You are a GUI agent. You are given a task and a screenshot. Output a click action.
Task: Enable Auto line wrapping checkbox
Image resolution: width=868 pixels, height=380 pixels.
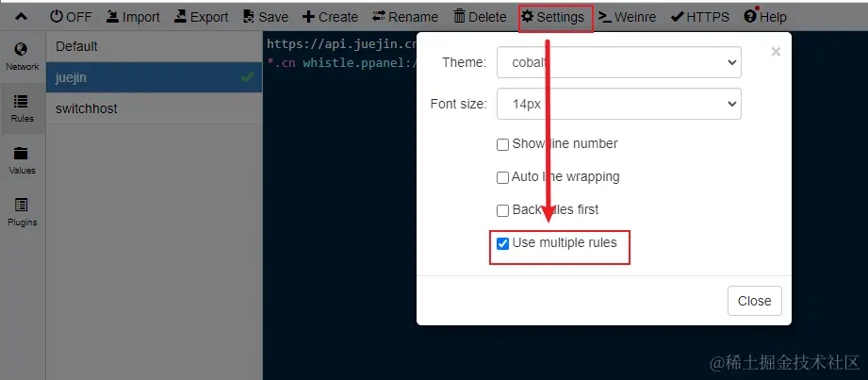tap(502, 178)
